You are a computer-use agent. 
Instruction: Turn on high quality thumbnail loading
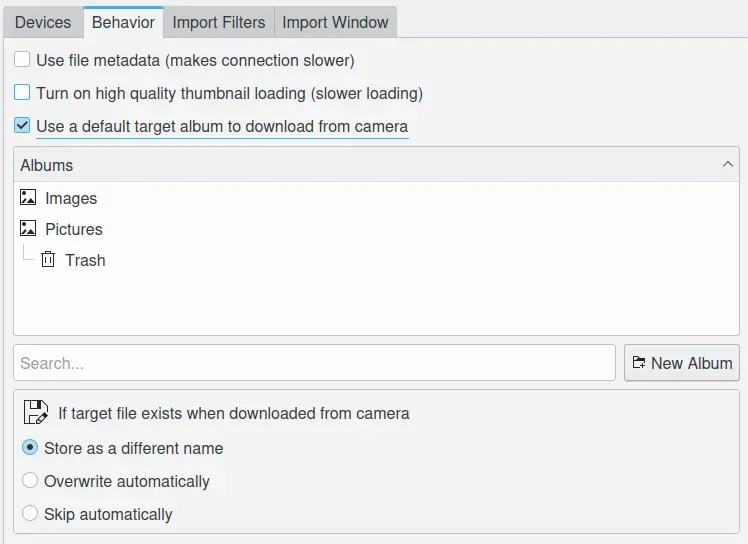pyautogui.click(x=22, y=93)
